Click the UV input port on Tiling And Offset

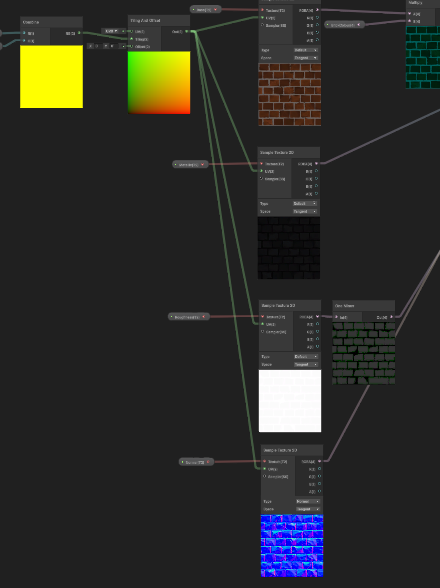tap(131, 32)
